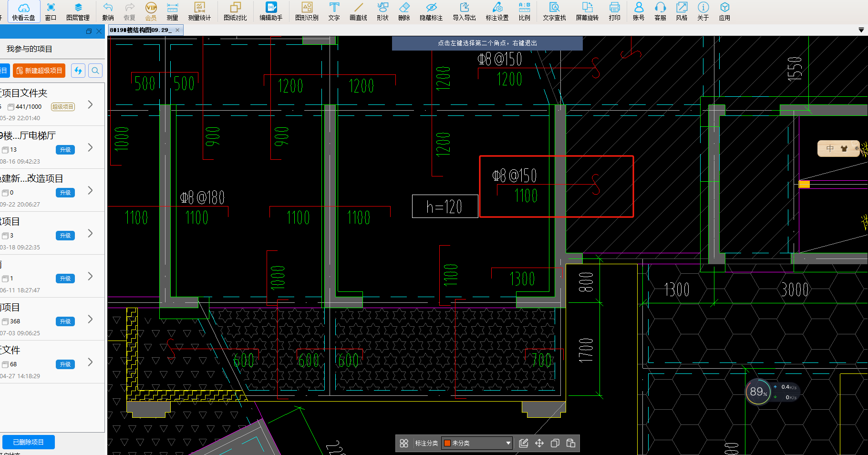
Task: Click the h=120 label in the drawing
Action: [445, 207]
